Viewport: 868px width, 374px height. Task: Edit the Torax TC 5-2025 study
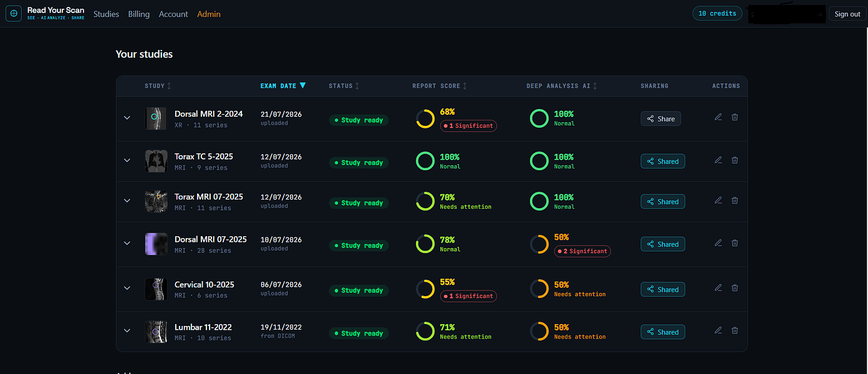[718, 160]
